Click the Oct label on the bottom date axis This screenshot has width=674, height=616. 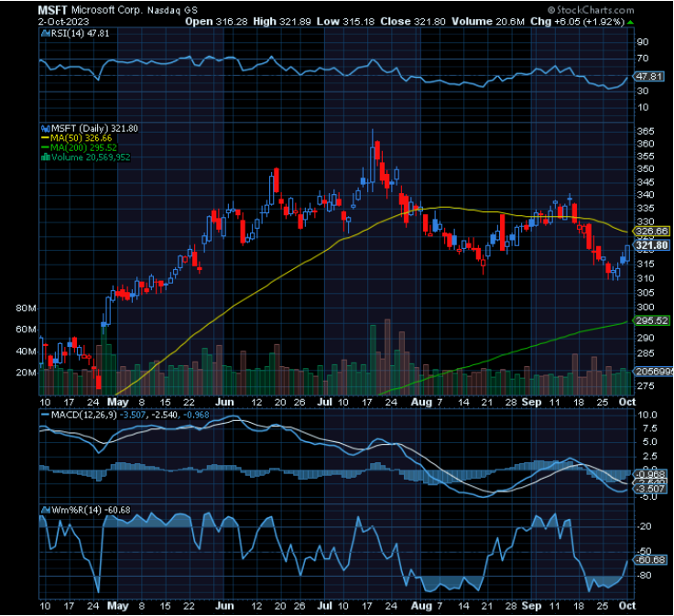click(x=626, y=606)
